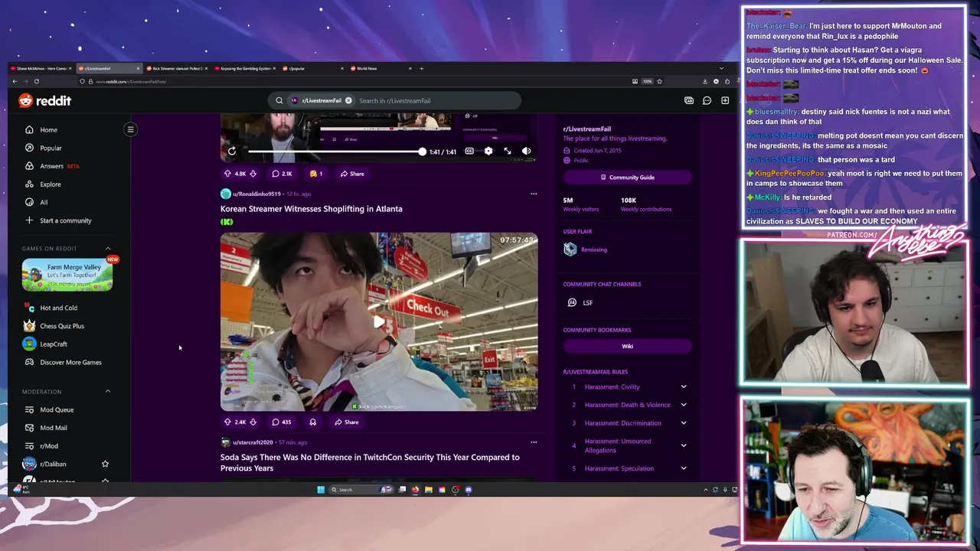Upvote the post with 4.8K votes
This screenshot has height=551, width=980.
coord(227,174)
